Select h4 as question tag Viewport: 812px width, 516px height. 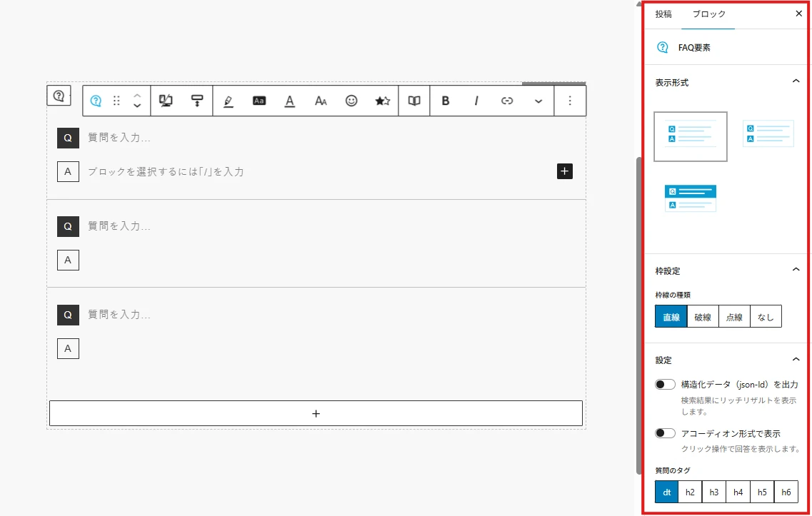pyautogui.click(x=738, y=492)
